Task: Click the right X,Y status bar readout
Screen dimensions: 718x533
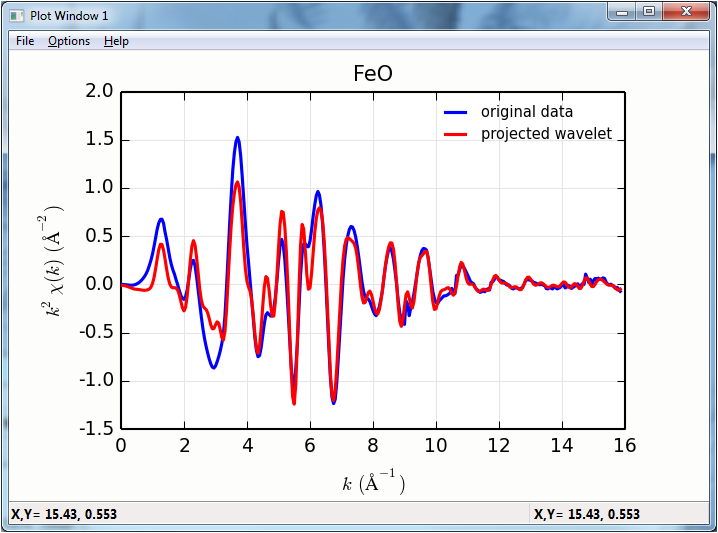Action: tap(587, 514)
